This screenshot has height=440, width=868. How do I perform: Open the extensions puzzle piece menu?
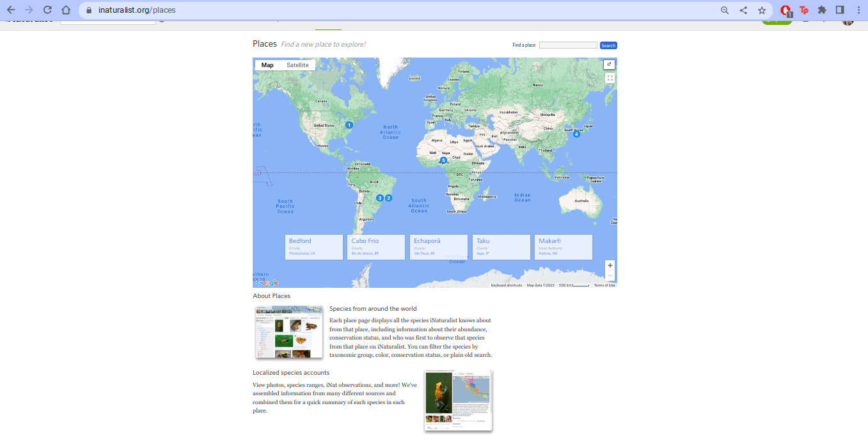pos(823,10)
